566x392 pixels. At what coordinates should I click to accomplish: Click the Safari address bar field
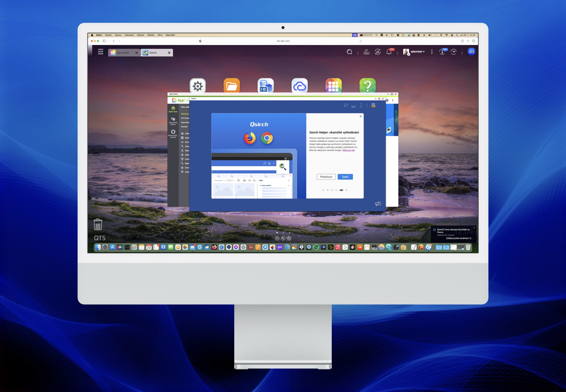(x=283, y=41)
